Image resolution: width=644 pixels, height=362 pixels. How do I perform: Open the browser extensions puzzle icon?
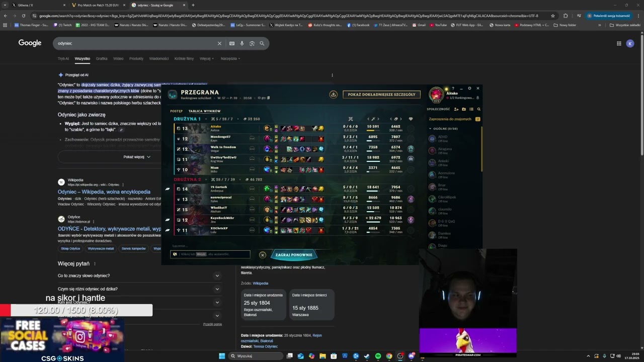click(566, 16)
